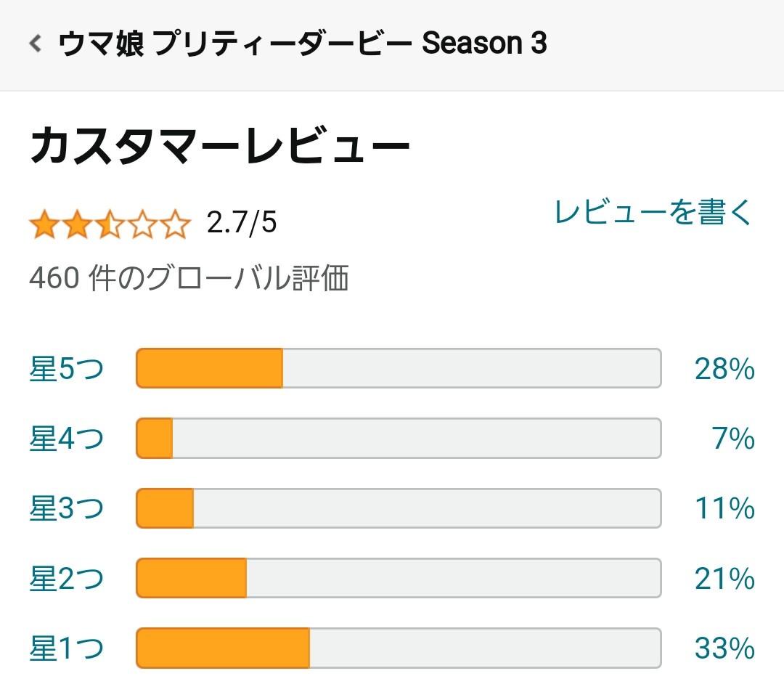
Task: Open the 21% percentage link
Action: click(724, 579)
